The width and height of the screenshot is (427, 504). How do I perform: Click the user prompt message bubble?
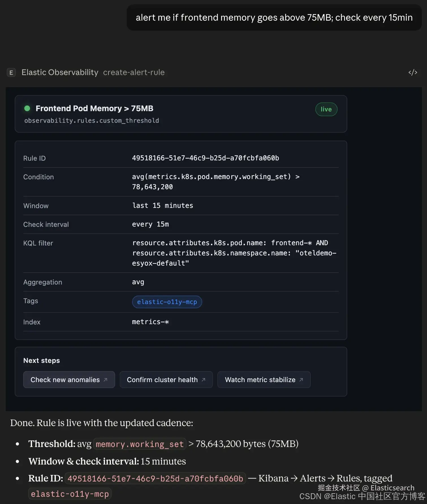click(x=274, y=18)
